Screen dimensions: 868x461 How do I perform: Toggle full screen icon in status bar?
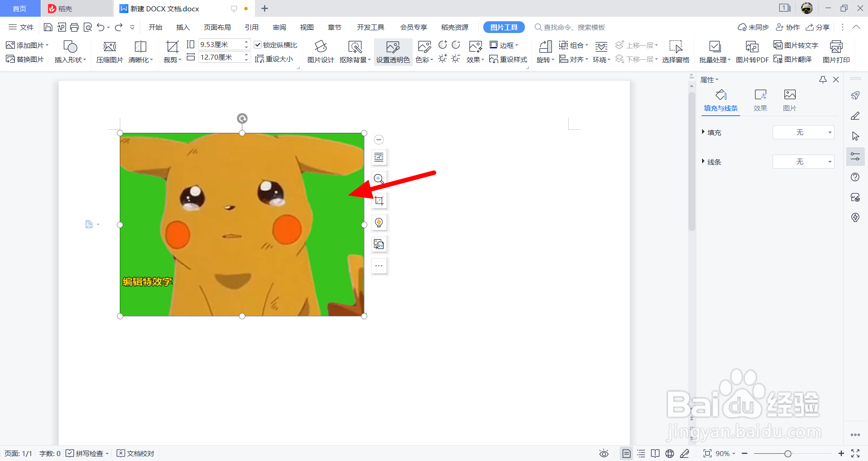(855, 453)
